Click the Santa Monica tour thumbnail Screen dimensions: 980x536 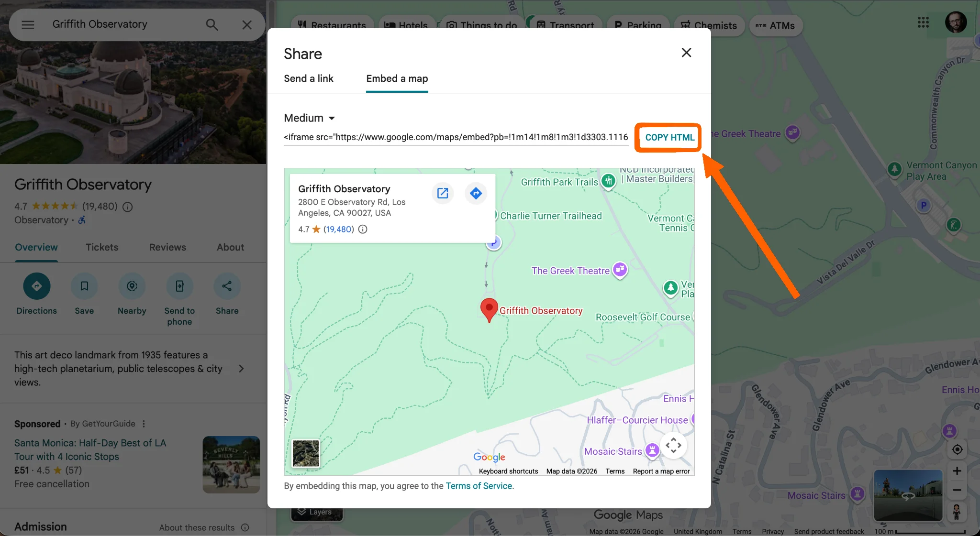[x=231, y=464]
